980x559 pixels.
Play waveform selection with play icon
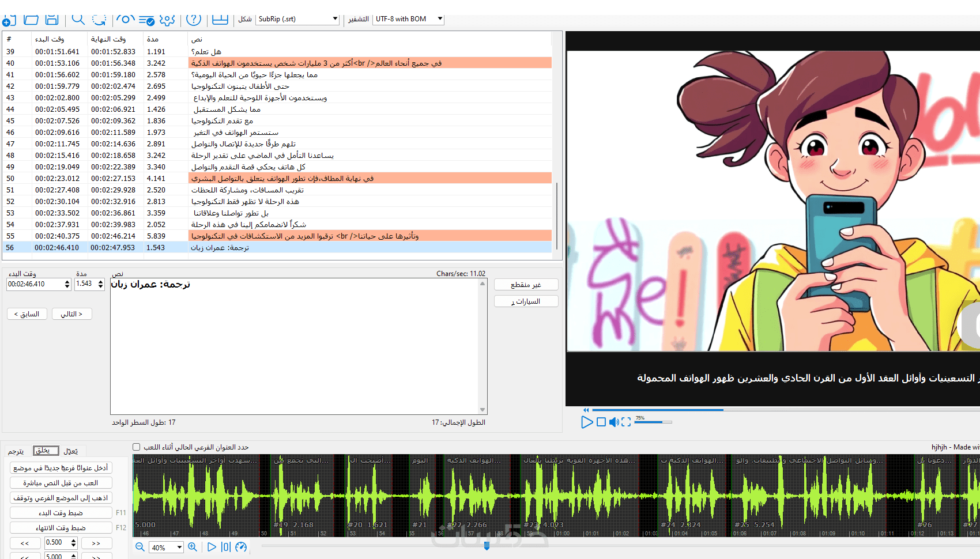click(x=212, y=547)
